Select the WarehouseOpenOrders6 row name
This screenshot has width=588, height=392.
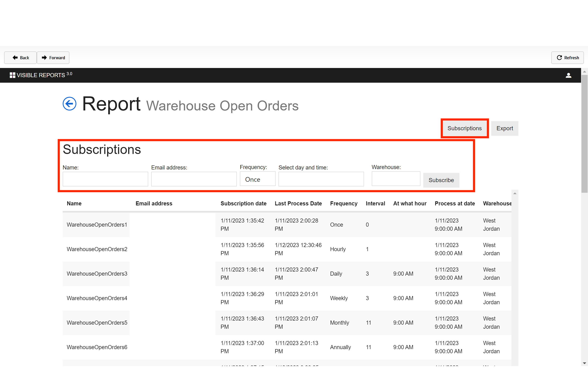click(97, 347)
